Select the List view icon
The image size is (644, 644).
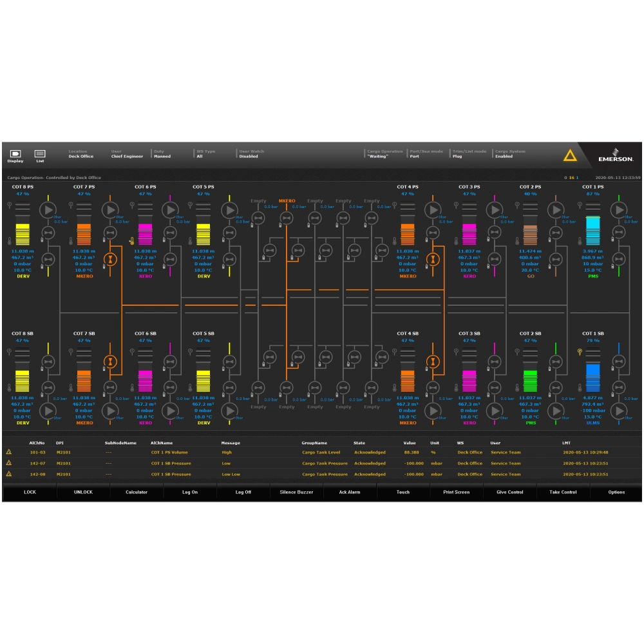pos(40,155)
